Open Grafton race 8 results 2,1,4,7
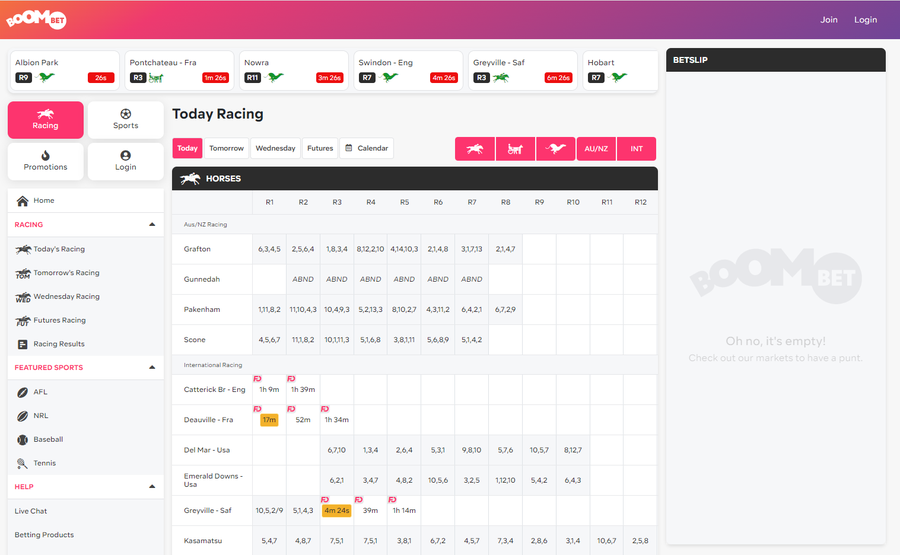The image size is (900, 555). pos(505,249)
